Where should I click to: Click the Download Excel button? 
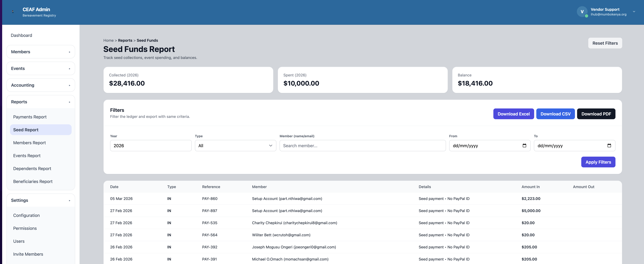click(x=514, y=114)
